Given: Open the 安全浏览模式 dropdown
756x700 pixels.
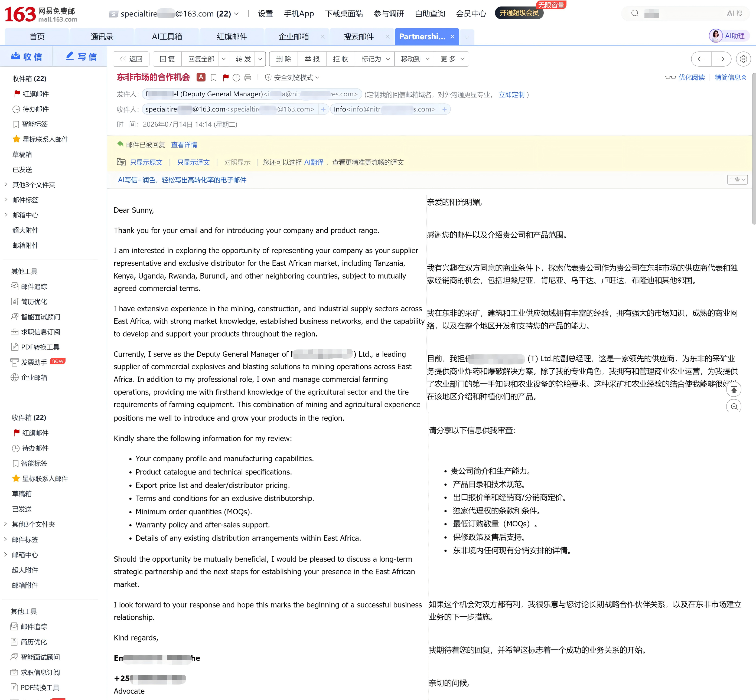Looking at the screenshot, I should point(292,78).
